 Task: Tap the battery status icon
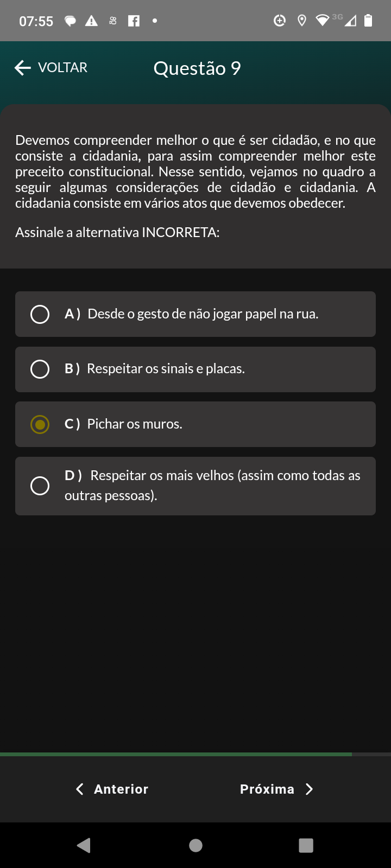[368, 21]
